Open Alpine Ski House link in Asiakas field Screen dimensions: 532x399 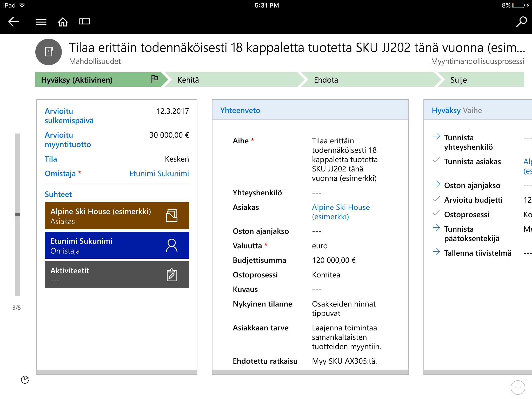[x=341, y=212]
